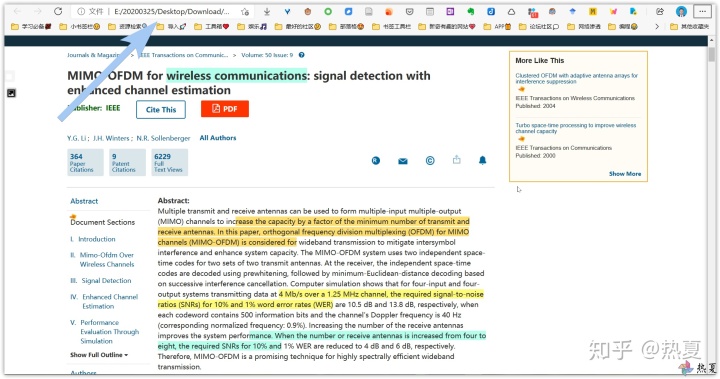Image resolution: width=720 pixels, height=379 pixels.
Task: Open the downloads arrow icon in toolbar
Action: click(267, 11)
